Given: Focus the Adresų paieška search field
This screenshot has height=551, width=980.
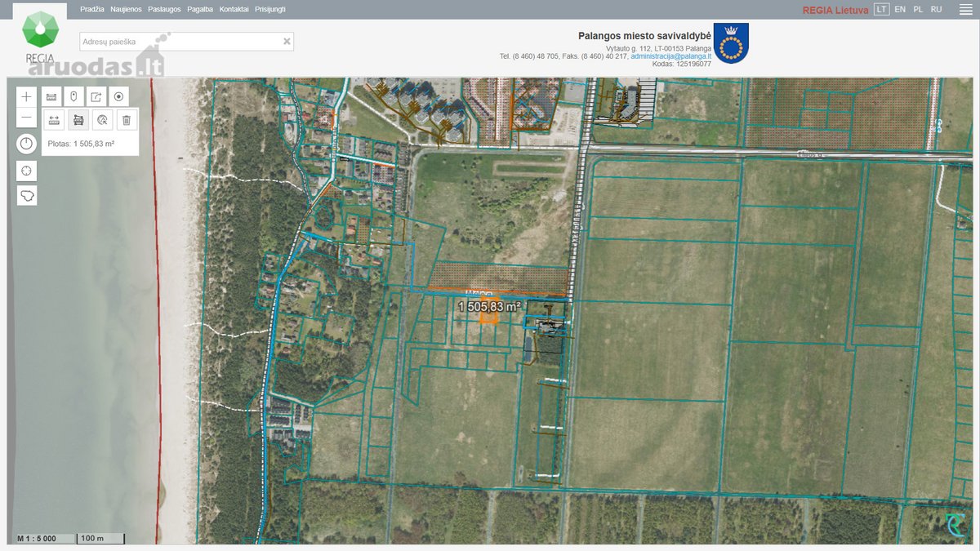Looking at the screenshot, I should 186,42.
